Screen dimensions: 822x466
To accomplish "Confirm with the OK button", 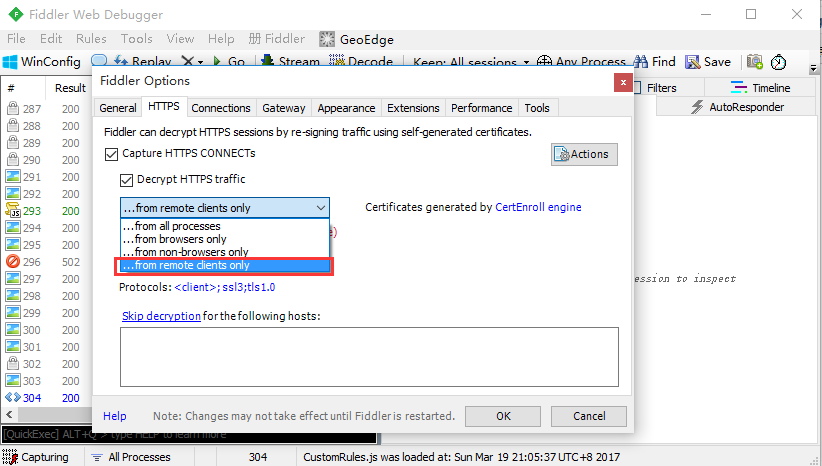I will [x=503, y=416].
